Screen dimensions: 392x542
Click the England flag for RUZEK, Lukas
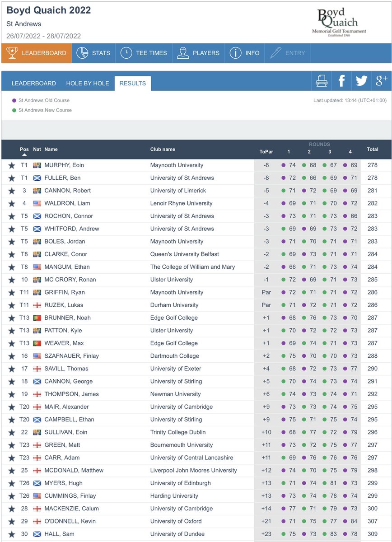click(37, 305)
